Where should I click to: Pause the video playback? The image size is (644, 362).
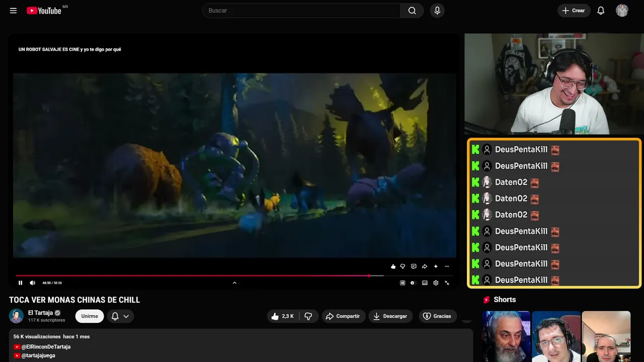click(21, 283)
